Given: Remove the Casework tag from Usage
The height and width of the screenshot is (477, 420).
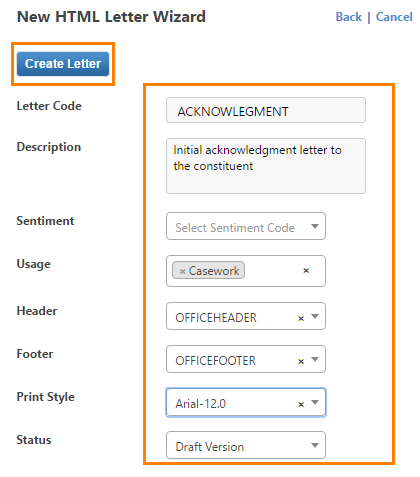Looking at the screenshot, I should click(182, 271).
